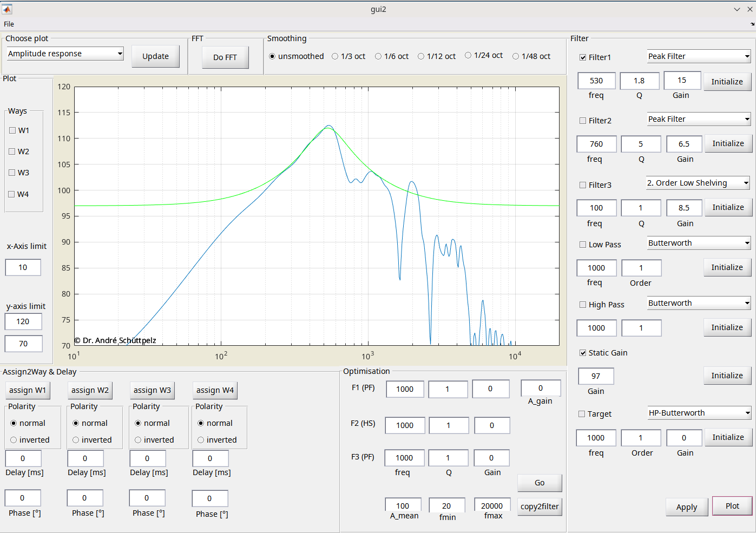Click F1 (PF) freq field

405,389
